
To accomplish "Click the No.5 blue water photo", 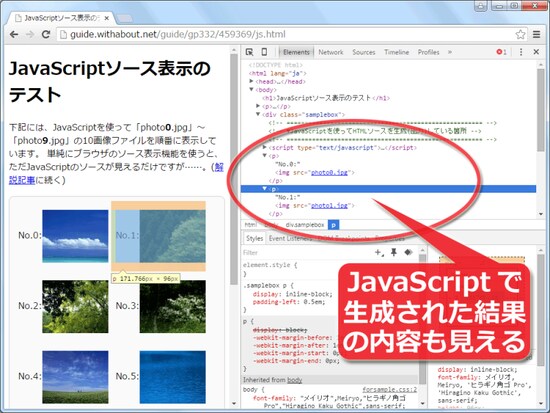I will pos(172,377).
